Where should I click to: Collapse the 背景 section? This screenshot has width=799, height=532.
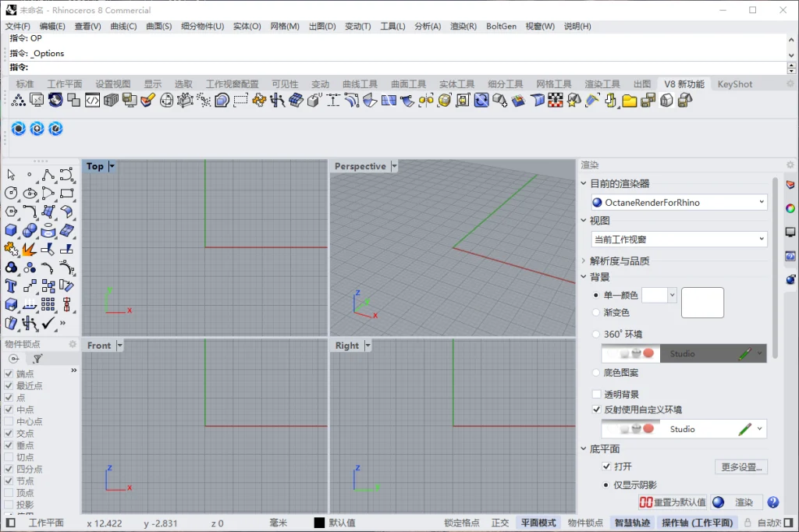pyautogui.click(x=584, y=277)
